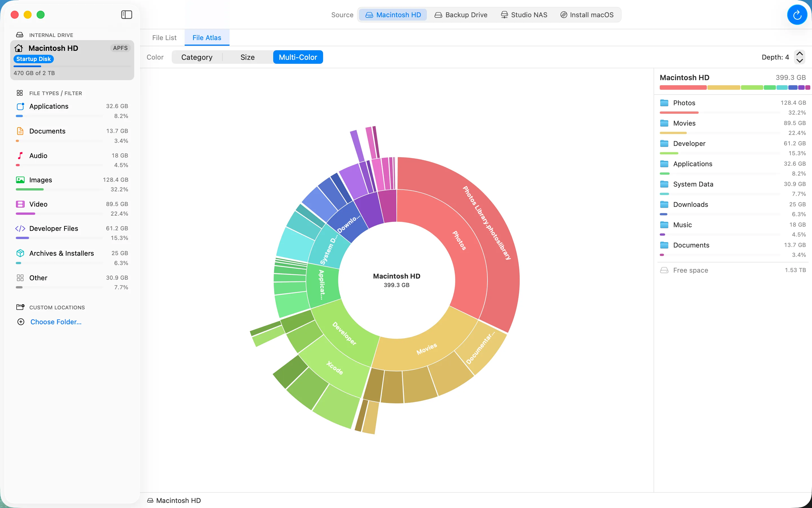The height and width of the screenshot is (508, 812).
Task: Click the blue refresh scan button
Action: [797, 15]
